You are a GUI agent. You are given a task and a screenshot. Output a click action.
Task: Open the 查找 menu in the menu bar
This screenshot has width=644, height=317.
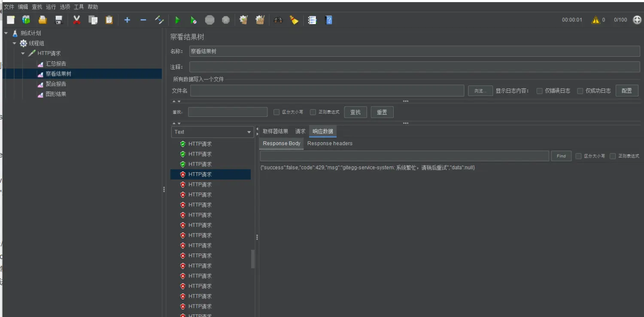point(37,7)
